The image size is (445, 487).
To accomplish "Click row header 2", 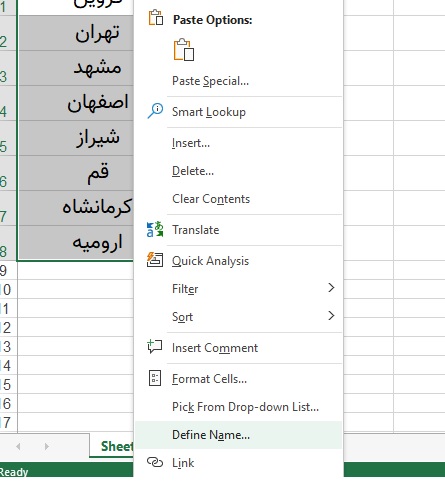I will (x=8, y=33).
